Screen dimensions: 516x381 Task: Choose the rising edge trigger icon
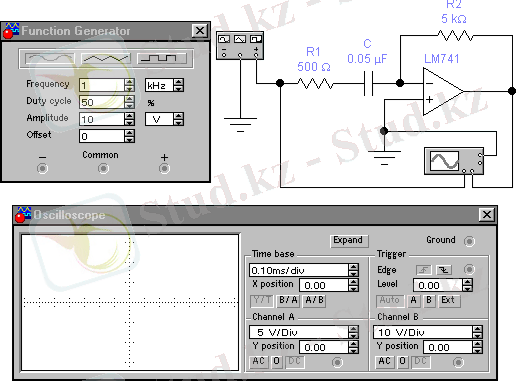pos(424,270)
